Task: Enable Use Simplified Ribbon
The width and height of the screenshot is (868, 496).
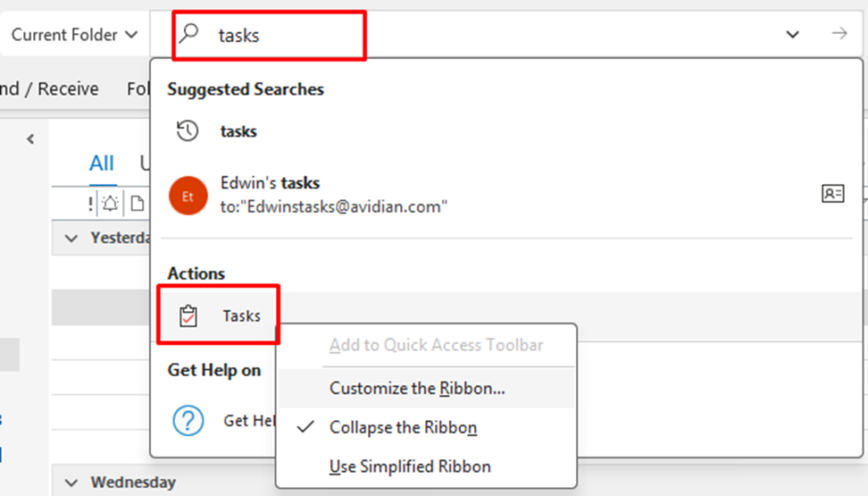Action: tap(410, 466)
